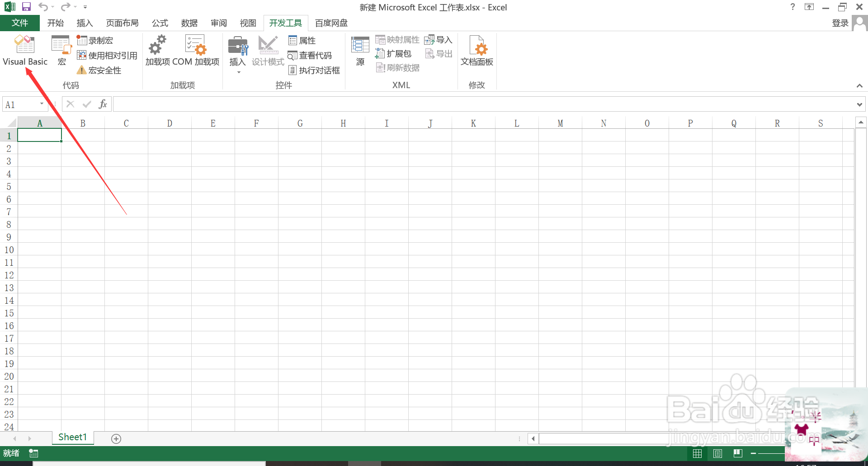
Task: Click 映射属性 map properties
Action: click(397, 40)
